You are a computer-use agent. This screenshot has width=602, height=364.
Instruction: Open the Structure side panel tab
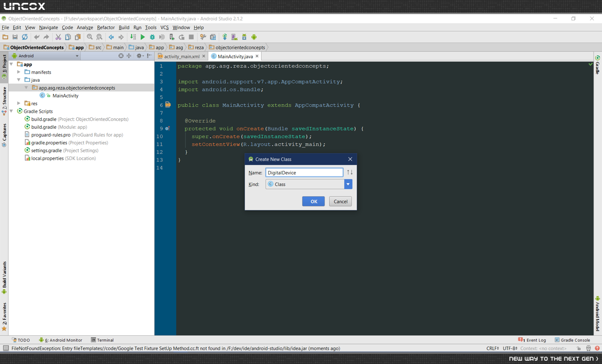tap(4, 101)
